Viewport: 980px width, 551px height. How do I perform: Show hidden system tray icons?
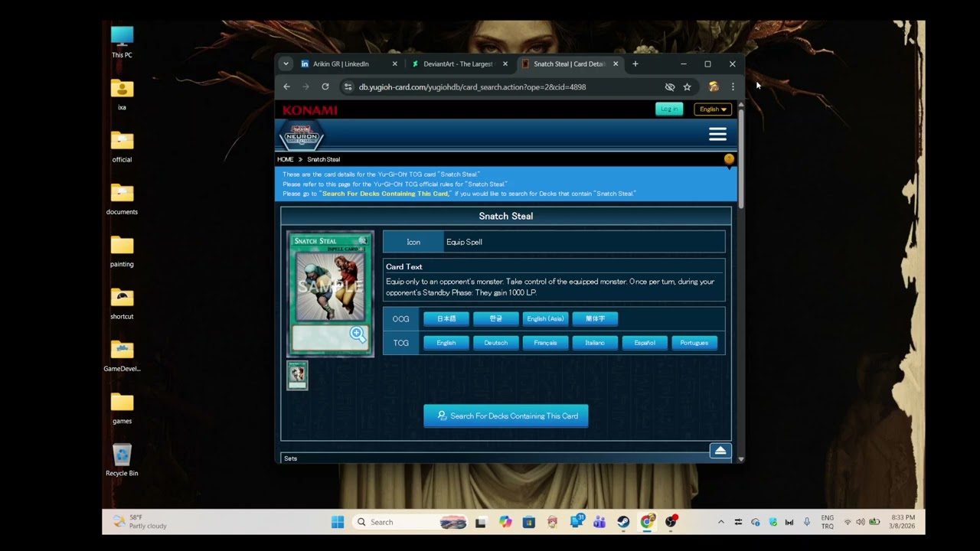tap(720, 522)
